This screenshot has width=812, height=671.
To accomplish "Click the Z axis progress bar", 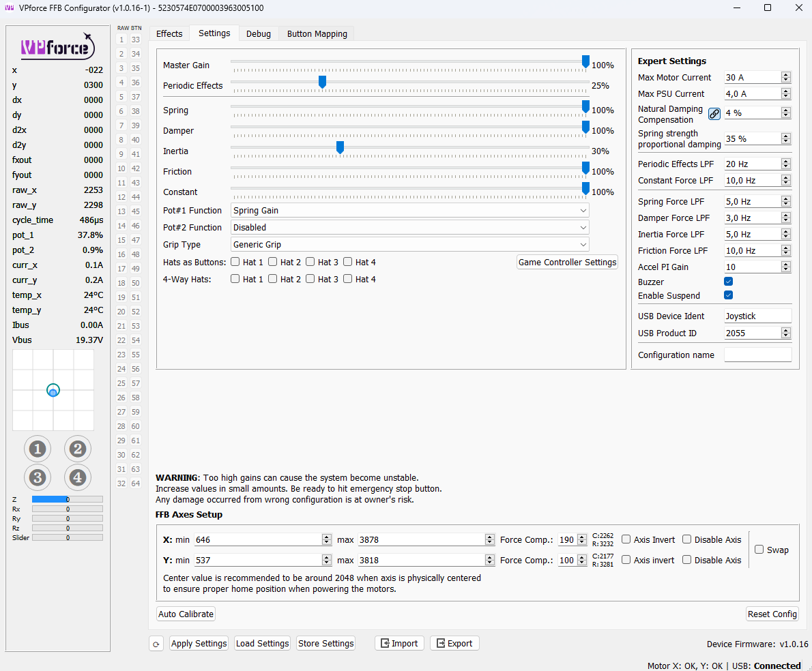I will pos(68,499).
